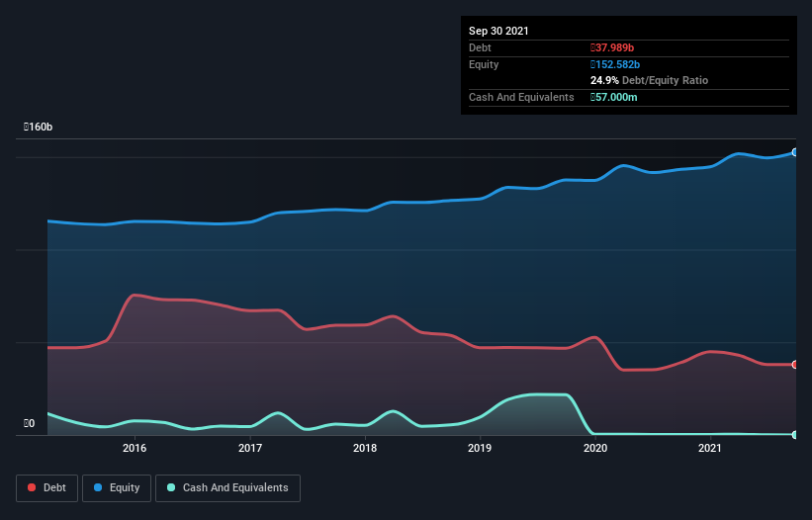The height and width of the screenshot is (520, 812).
Task: Click the 2016 x-axis label
Action: pyautogui.click(x=135, y=448)
